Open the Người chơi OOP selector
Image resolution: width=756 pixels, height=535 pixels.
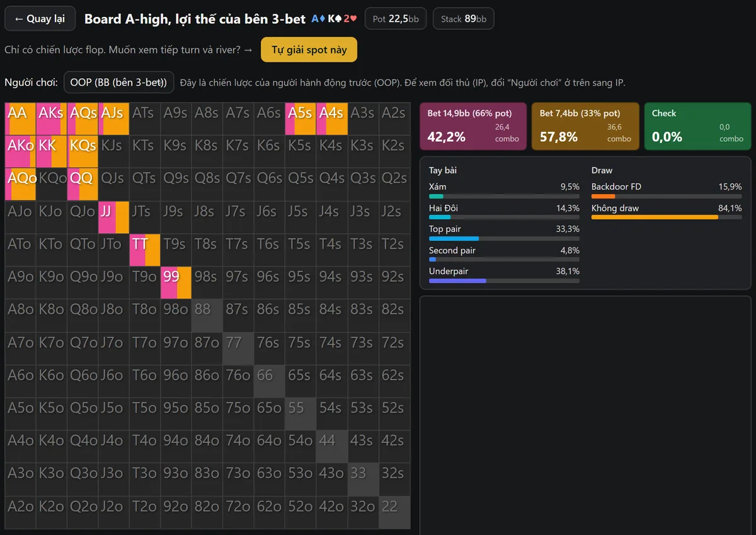119,83
